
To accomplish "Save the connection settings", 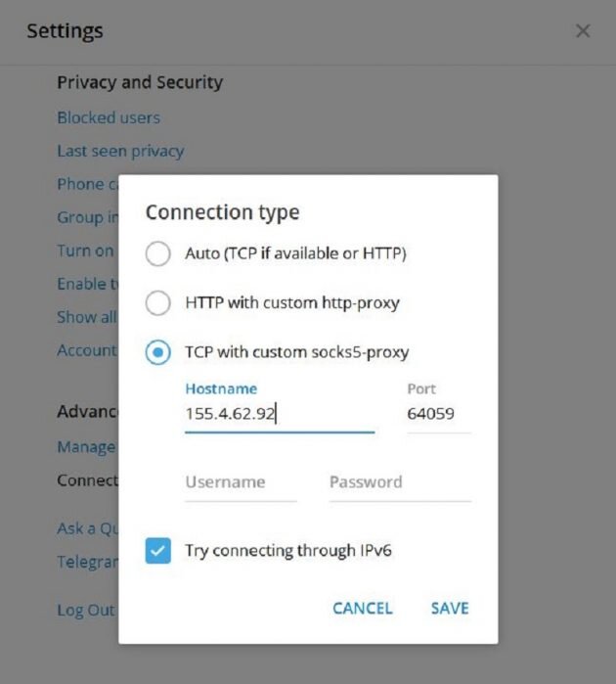I will click(x=450, y=608).
